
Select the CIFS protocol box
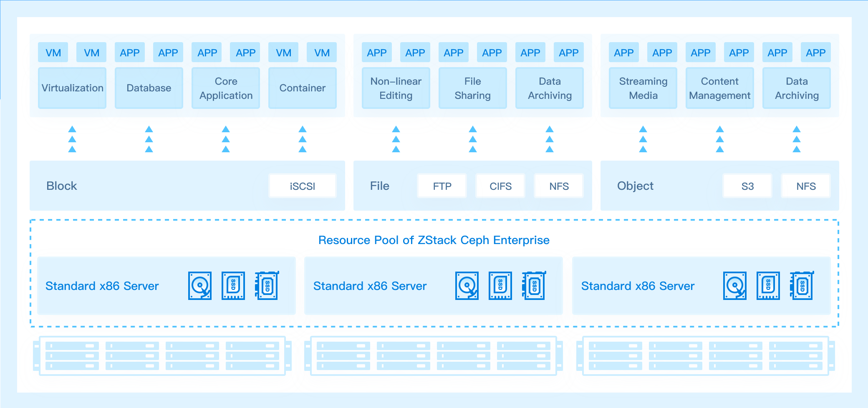[x=500, y=186]
